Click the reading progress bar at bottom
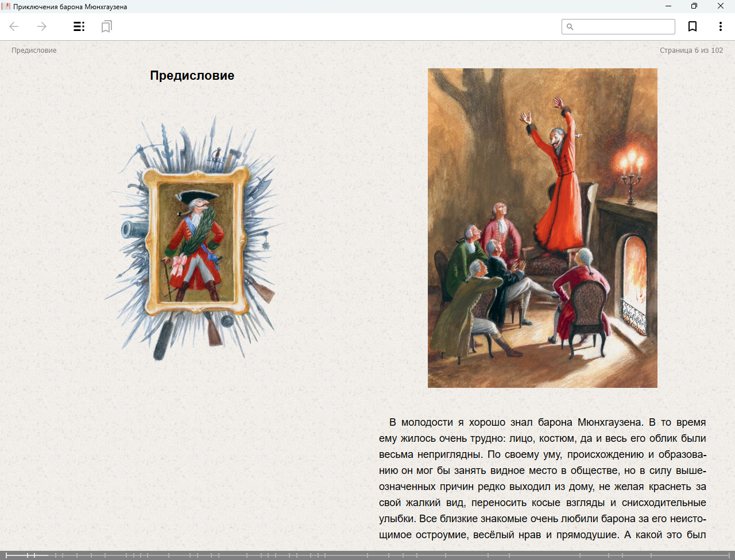The width and height of the screenshot is (735, 560). click(x=367, y=555)
